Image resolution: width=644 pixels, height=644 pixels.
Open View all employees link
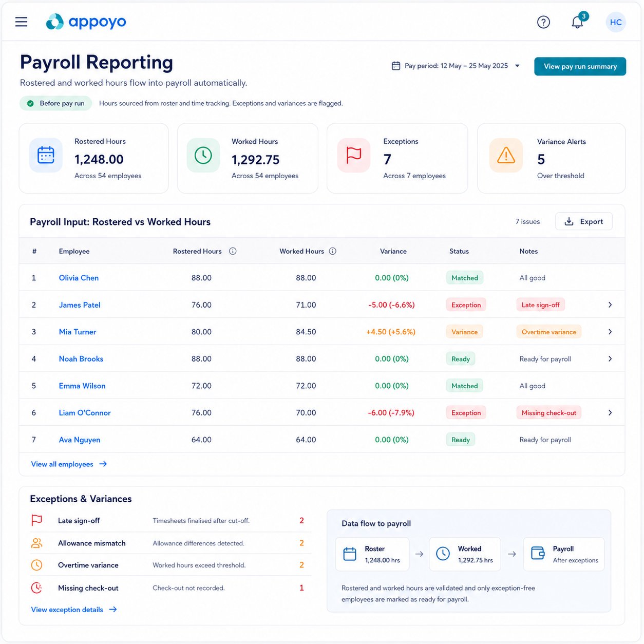click(x=69, y=464)
